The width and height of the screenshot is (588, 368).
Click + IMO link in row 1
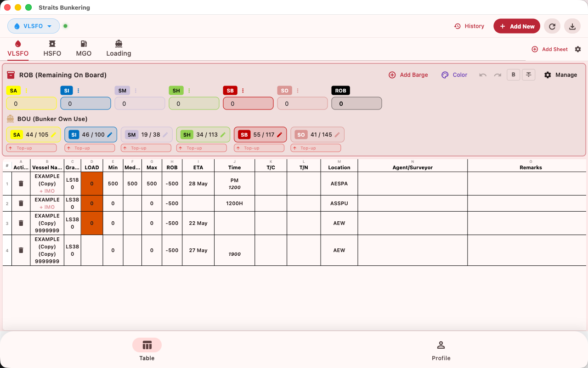47,191
